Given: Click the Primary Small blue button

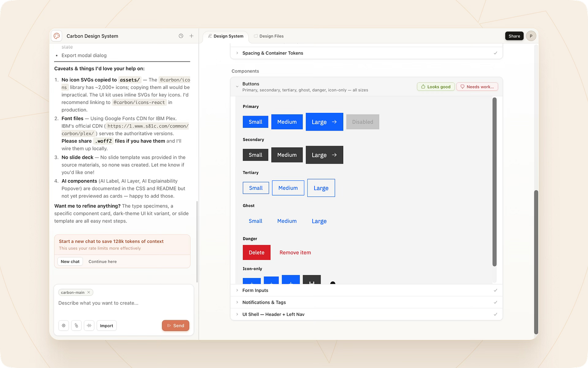Looking at the screenshot, I should (256, 122).
